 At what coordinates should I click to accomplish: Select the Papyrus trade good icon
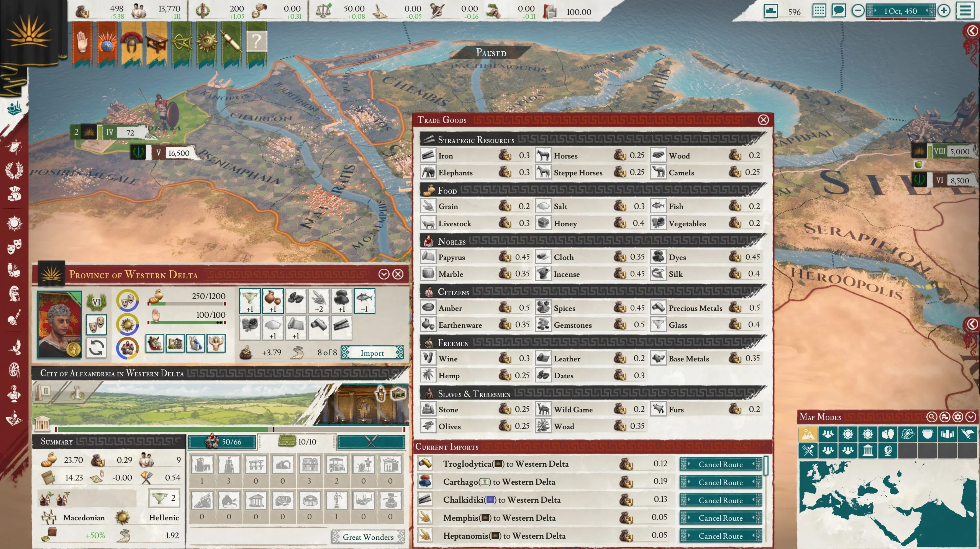pos(428,257)
